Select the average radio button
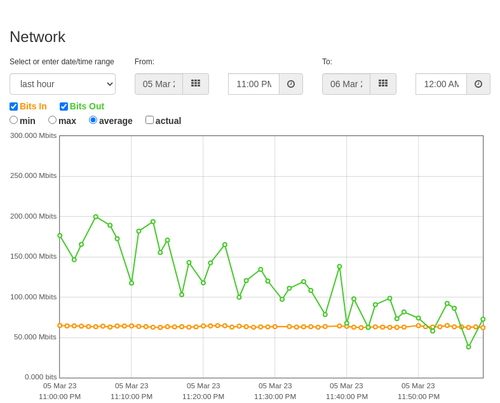Screen dimensions: 500x403 click(x=93, y=120)
